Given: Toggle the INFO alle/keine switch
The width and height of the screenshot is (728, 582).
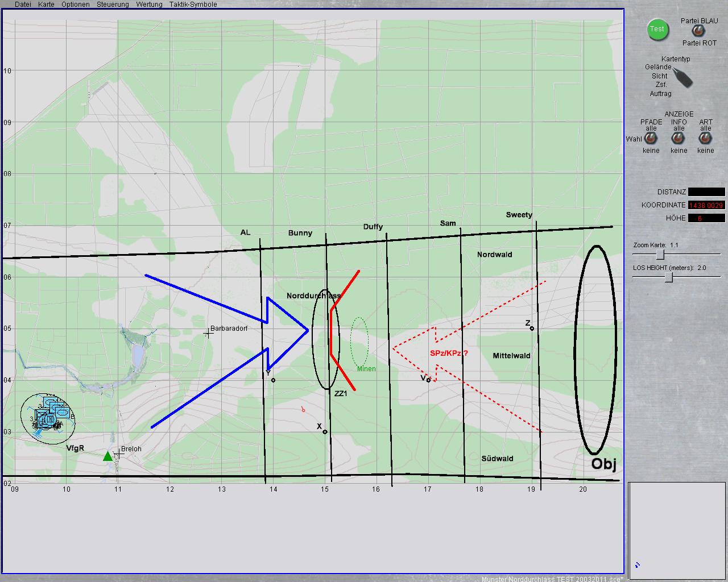Looking at the screenshot, I should click(679, 139).
